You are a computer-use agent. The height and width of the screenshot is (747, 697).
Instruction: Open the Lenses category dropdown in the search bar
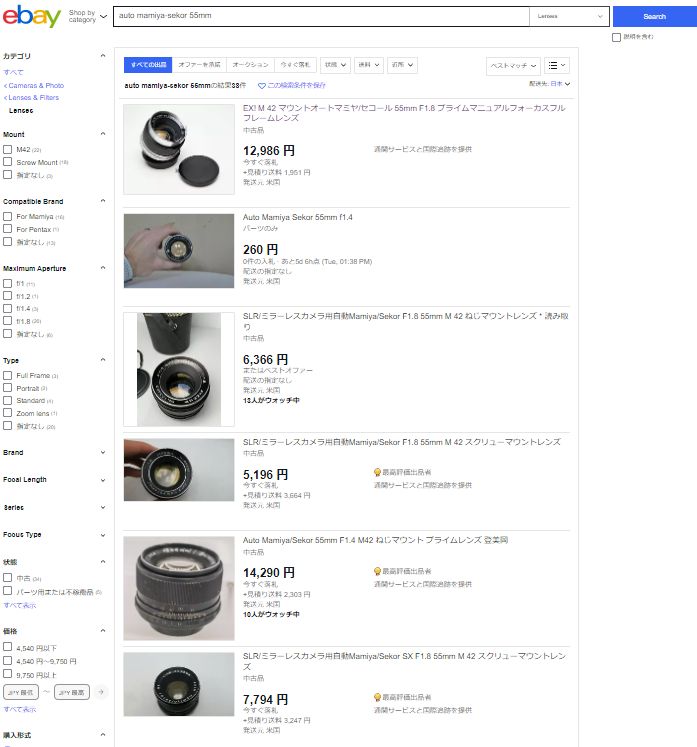click(570, 17)
